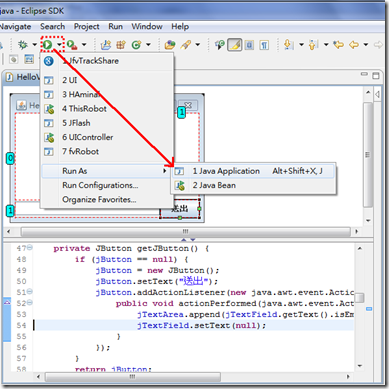Click the second small icon in the second toolbar row
Viewport: 389px width, 389px height.
pyautogui.click(x=29, y=59)
